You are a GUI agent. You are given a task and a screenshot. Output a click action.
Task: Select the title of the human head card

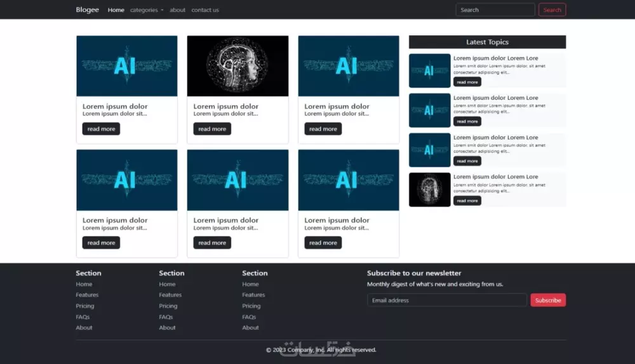click(x=225, y=107)
